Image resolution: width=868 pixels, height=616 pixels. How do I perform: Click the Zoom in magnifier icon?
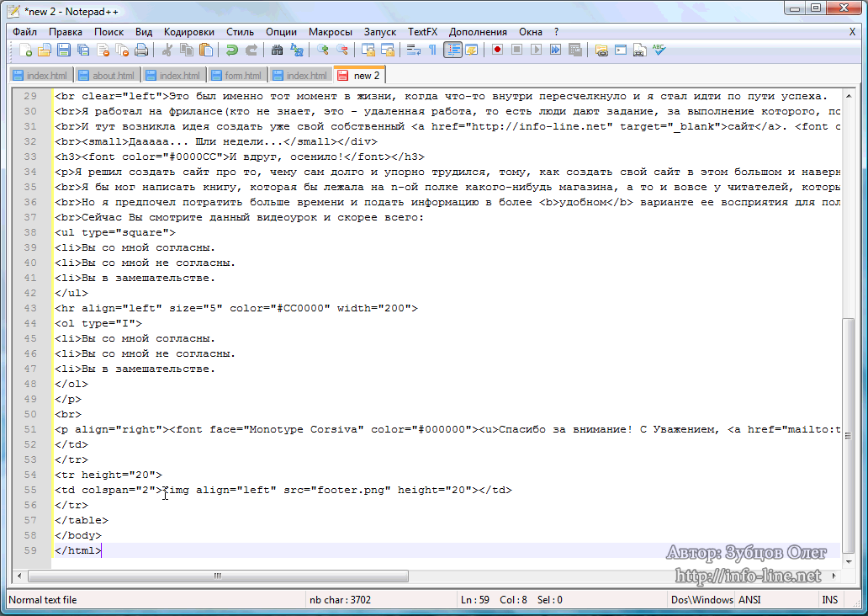pyautogui.click(x=322, y=50)
